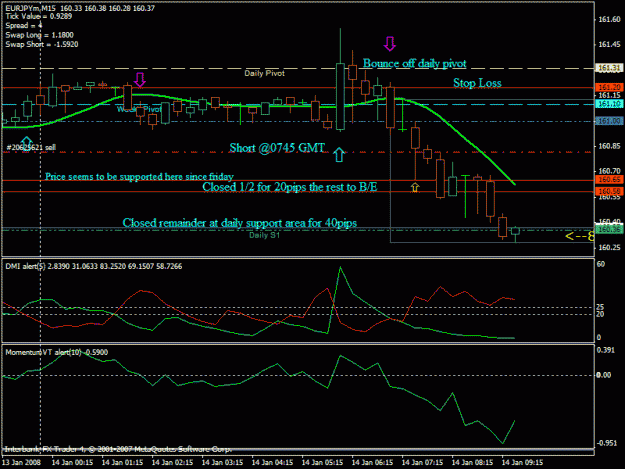Select the cyan up arrow above the sell order label
This screenshot has height=469, width=625.
[26, 141]
